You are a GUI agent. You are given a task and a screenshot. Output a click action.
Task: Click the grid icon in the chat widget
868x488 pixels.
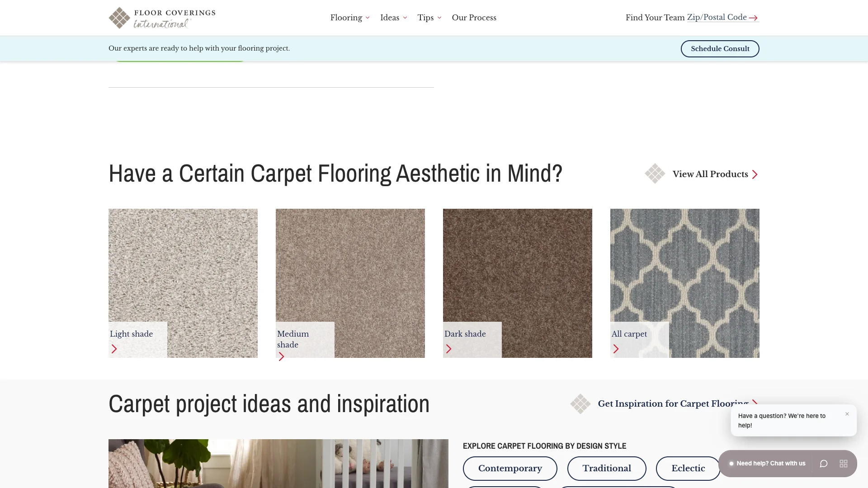pyautogui.click(x=844, y=463)
